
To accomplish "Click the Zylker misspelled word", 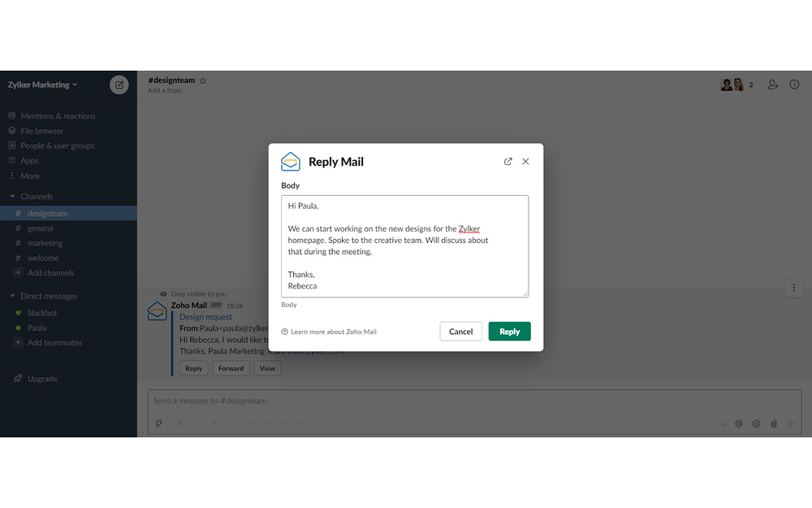I will [x=469, y=228].
